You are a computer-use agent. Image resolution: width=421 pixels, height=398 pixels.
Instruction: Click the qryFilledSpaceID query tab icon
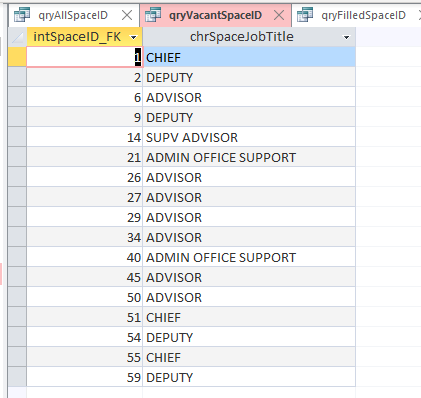coord(305,15)
